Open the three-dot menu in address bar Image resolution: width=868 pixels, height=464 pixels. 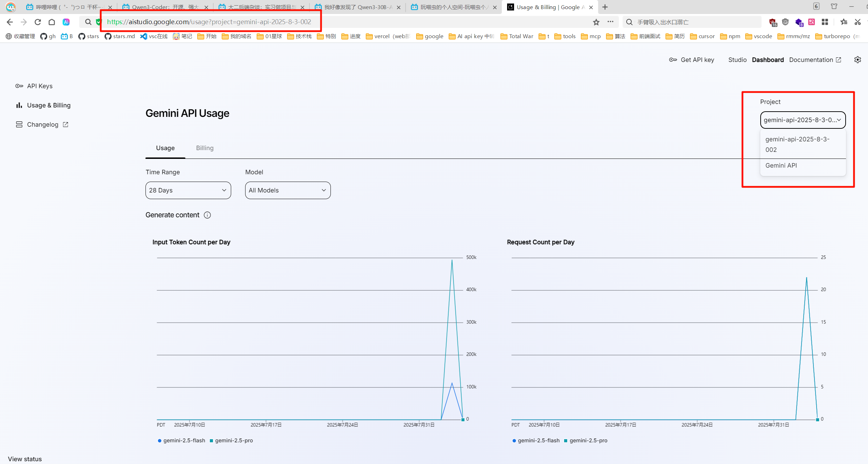(x=610, y=22)
